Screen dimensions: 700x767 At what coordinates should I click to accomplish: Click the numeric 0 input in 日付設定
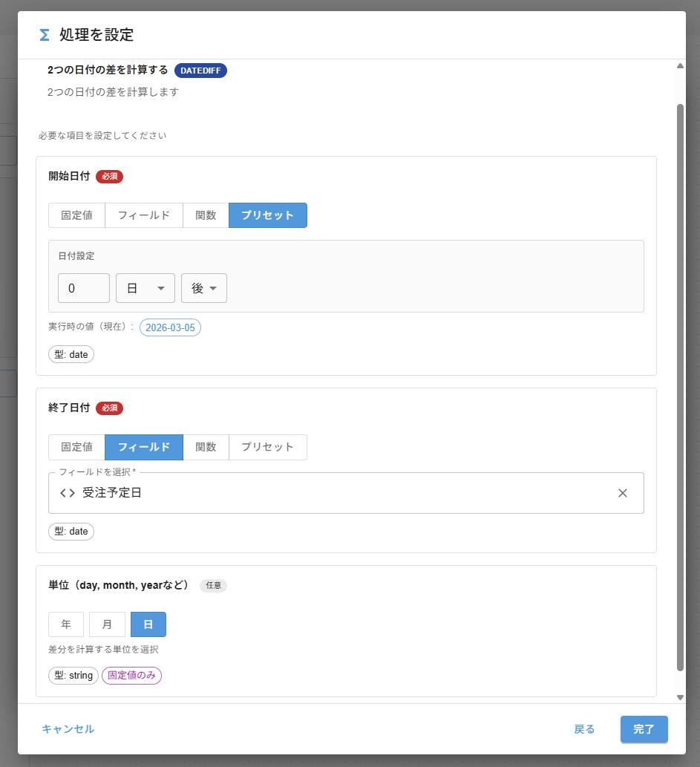pos(83,288)
